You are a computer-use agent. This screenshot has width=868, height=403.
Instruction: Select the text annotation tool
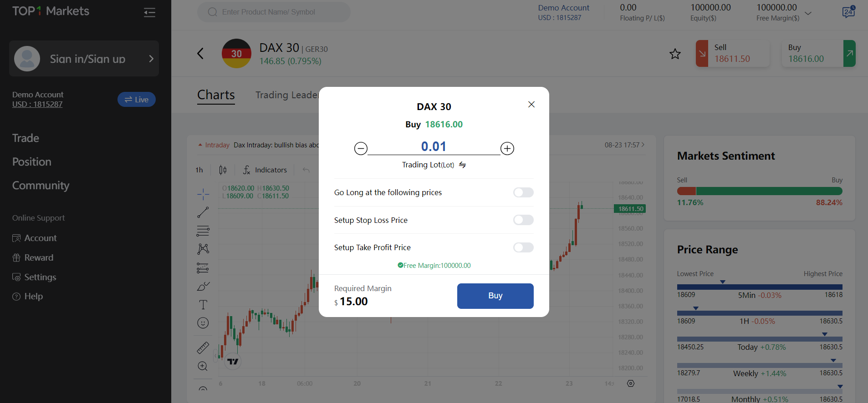[203, 304]
